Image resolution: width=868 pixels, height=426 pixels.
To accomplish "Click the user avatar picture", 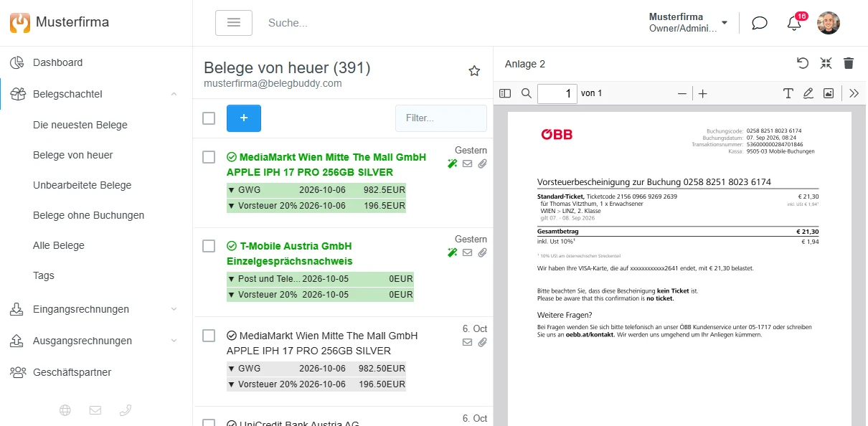I will (x=829, y=23).
